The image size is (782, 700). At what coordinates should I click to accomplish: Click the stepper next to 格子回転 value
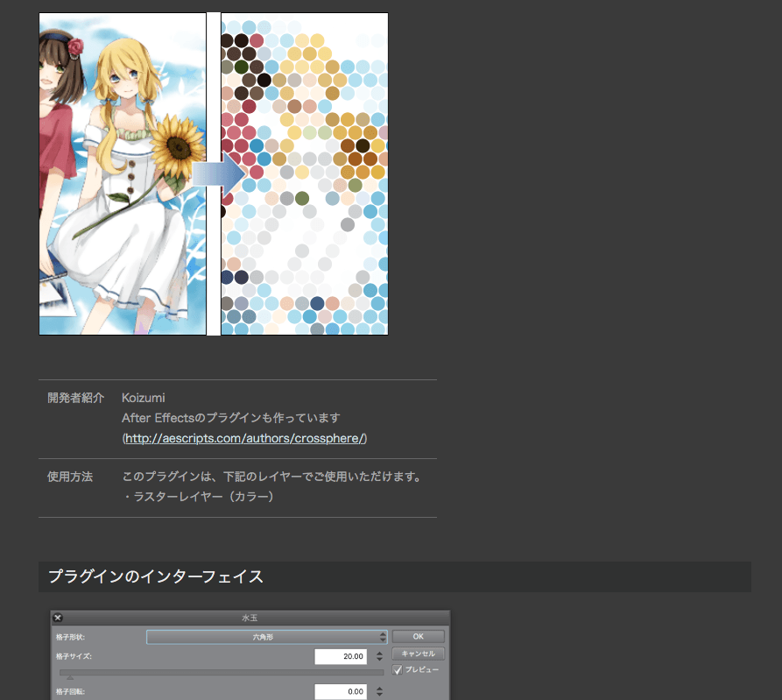click(x=379, y=691)
